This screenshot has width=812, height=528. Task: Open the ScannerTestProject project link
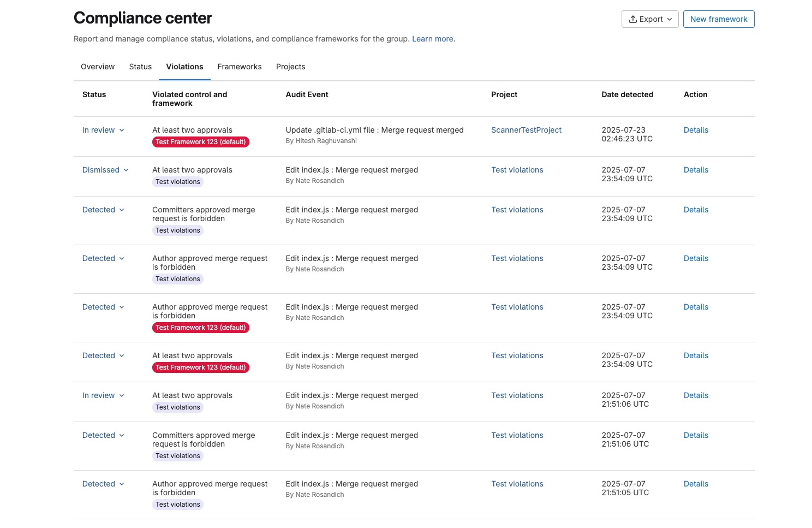(x=526, y=130)
